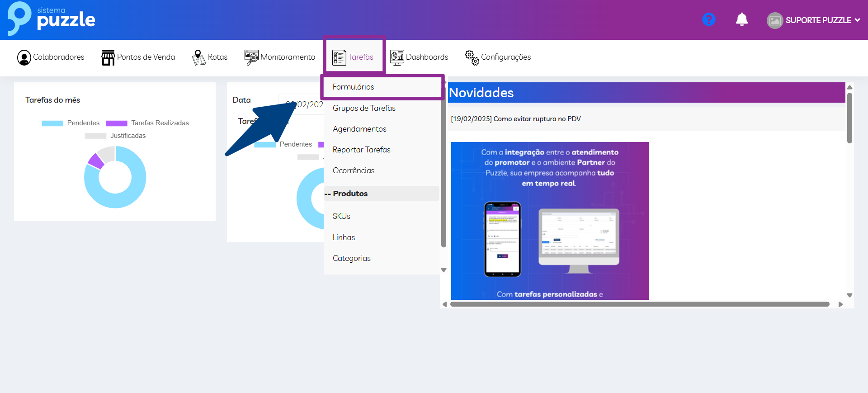Click the Pontos de Venda store icon
868x393 pixels.
108,57
